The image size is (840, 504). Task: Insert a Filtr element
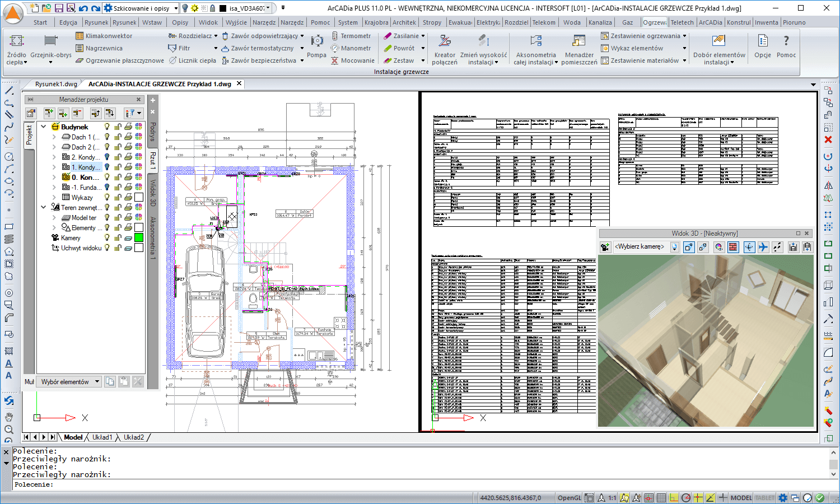pos(180,48)
